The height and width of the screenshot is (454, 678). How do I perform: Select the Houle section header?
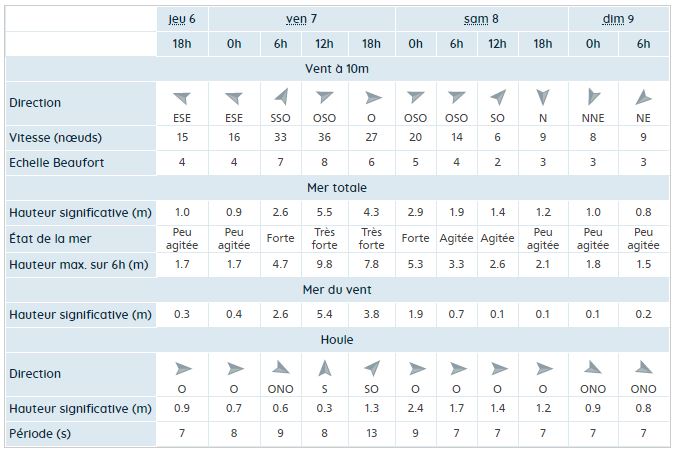coord(337,340)
